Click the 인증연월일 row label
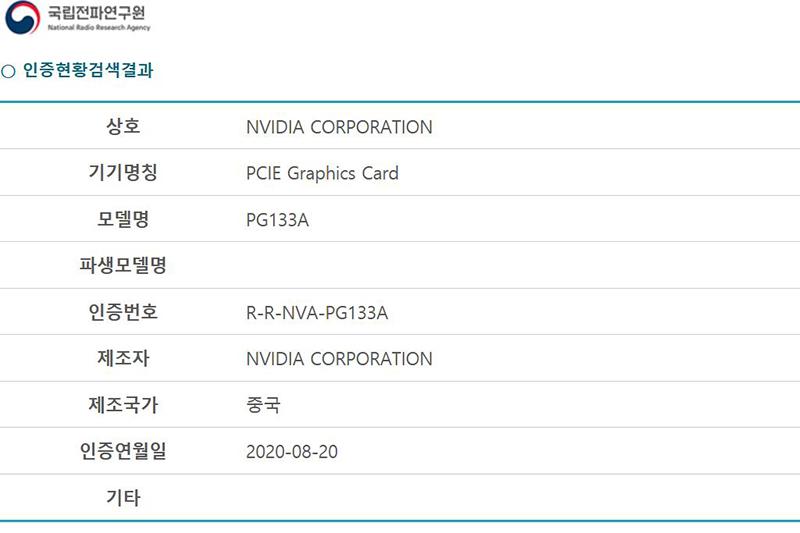 pyautogui.click(x=123, y=451)
